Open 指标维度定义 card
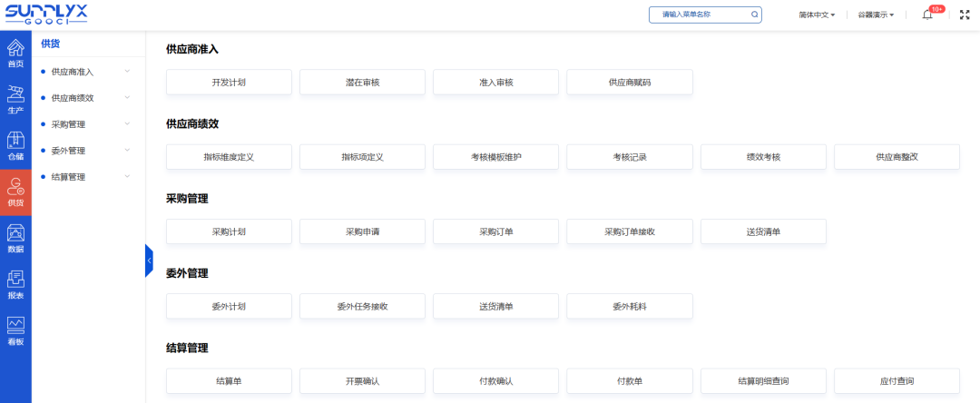Screen dimensions: 980x403 229,157
